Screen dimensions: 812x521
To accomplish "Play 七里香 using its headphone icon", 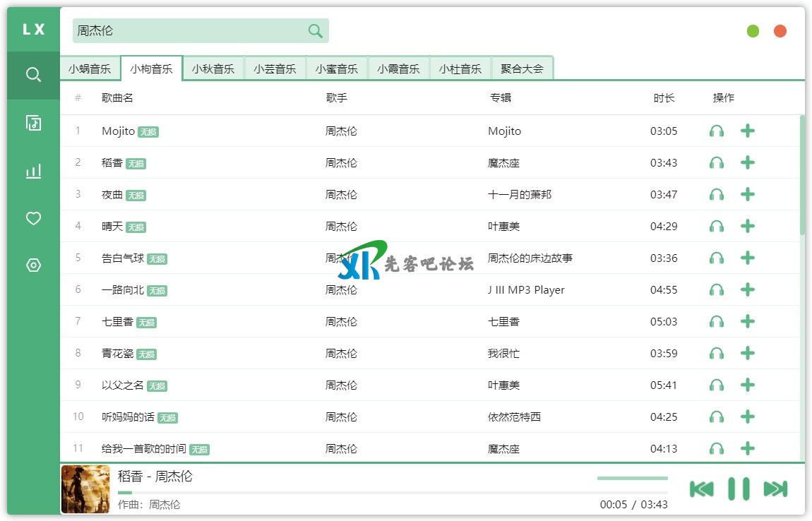I will [x=716, y=322].
